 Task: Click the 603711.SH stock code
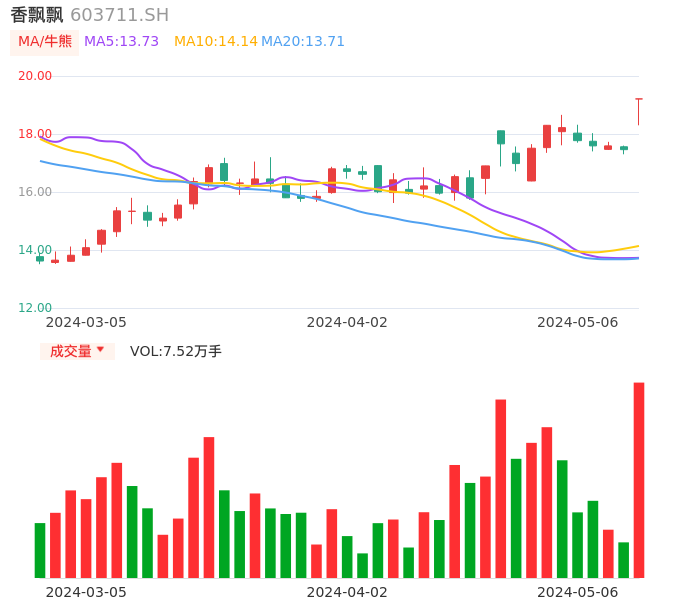point(119,15)
